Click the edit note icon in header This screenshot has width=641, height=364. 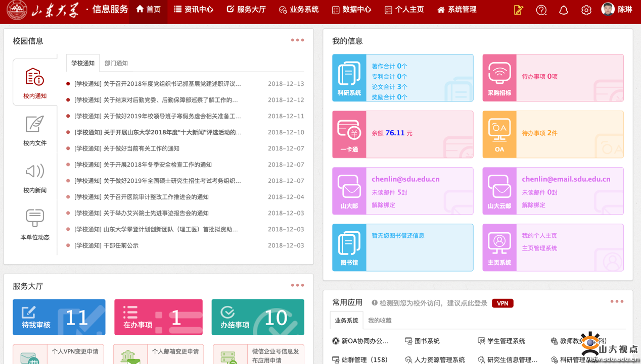coord(518,10)
